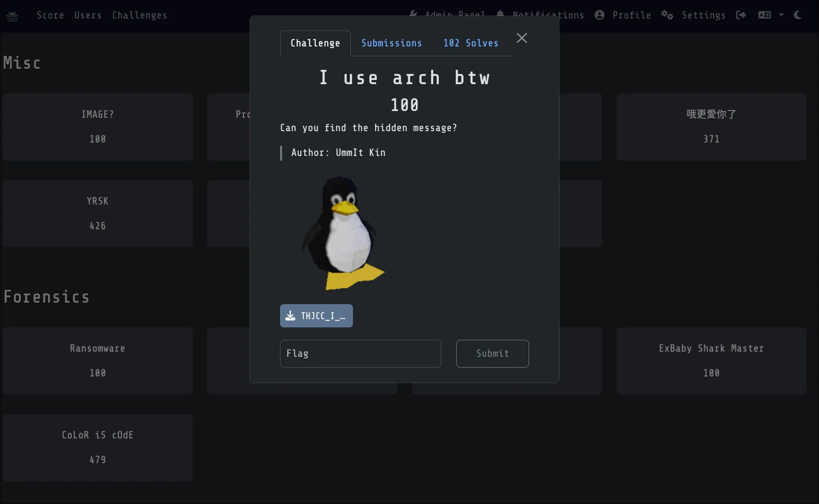This screenshot has width=819, height=504.
Task: Open the language selector icon
Action: click(x=764, y=15)
